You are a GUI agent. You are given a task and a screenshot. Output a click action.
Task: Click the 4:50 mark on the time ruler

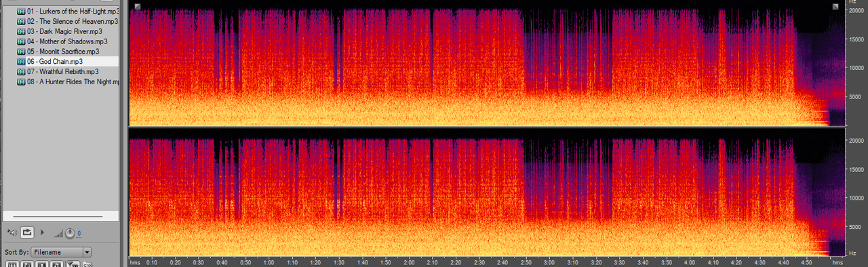(x=806, y=262)
